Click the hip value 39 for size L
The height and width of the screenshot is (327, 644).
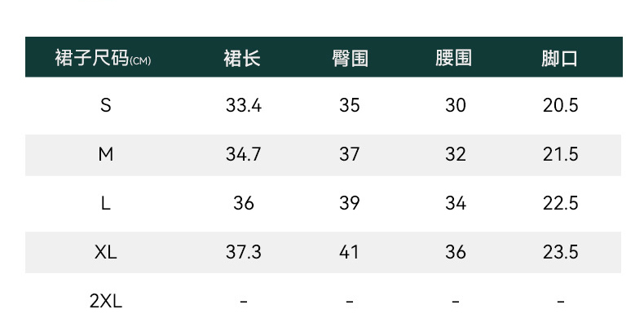[x=349, y=204]
